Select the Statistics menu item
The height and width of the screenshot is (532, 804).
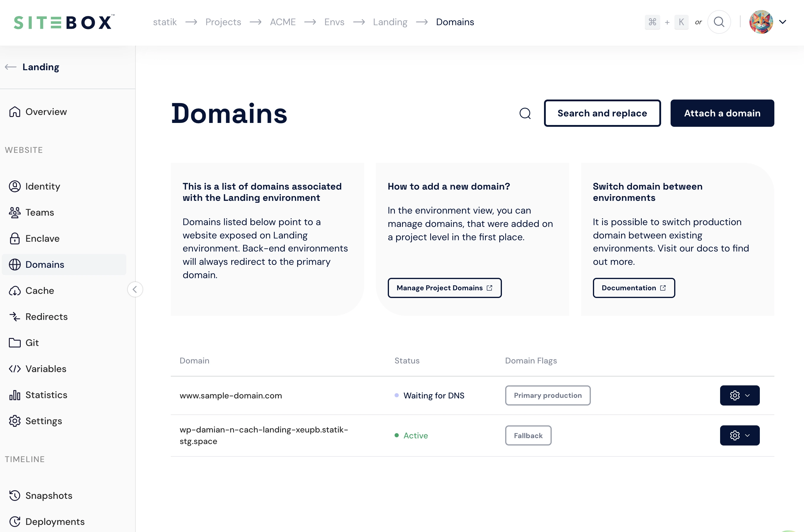pos(46,395)
